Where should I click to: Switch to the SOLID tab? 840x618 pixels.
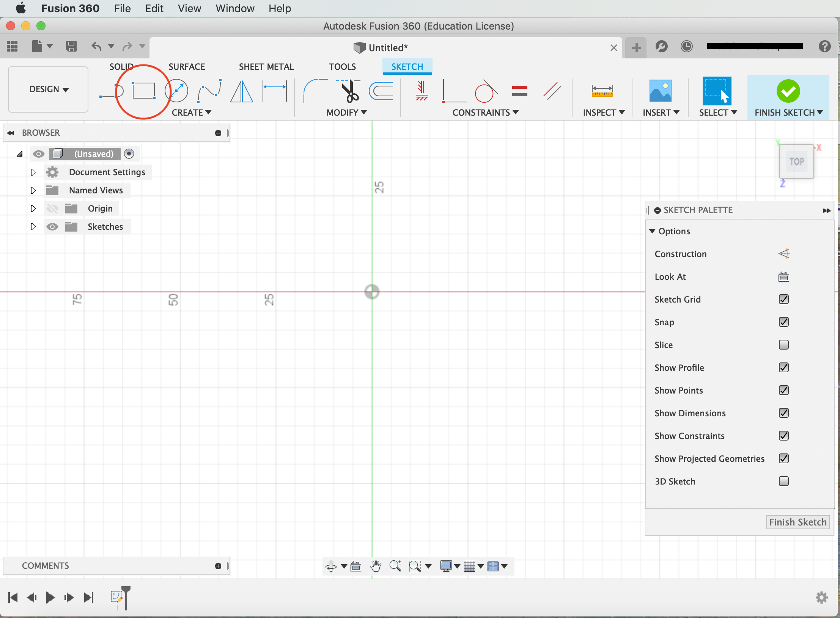(121, 66)
